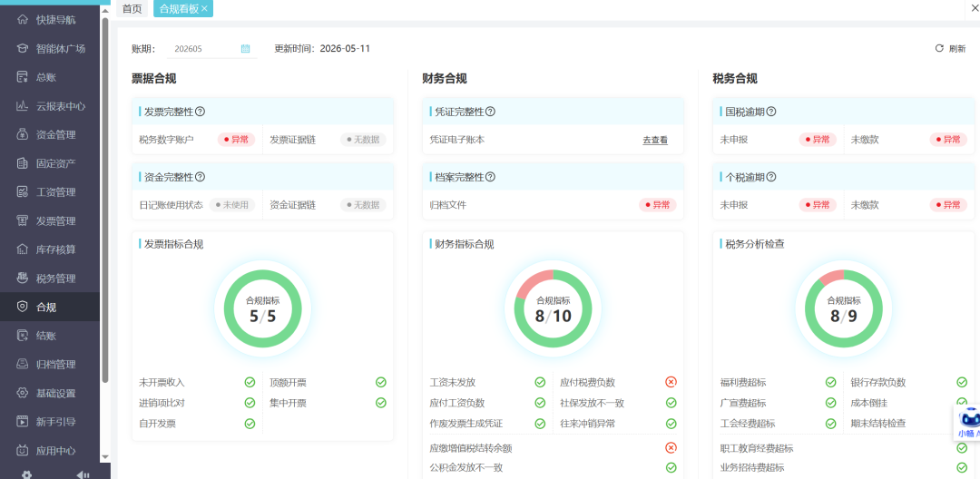Click the green check for 进销项比对

[250, 403]
